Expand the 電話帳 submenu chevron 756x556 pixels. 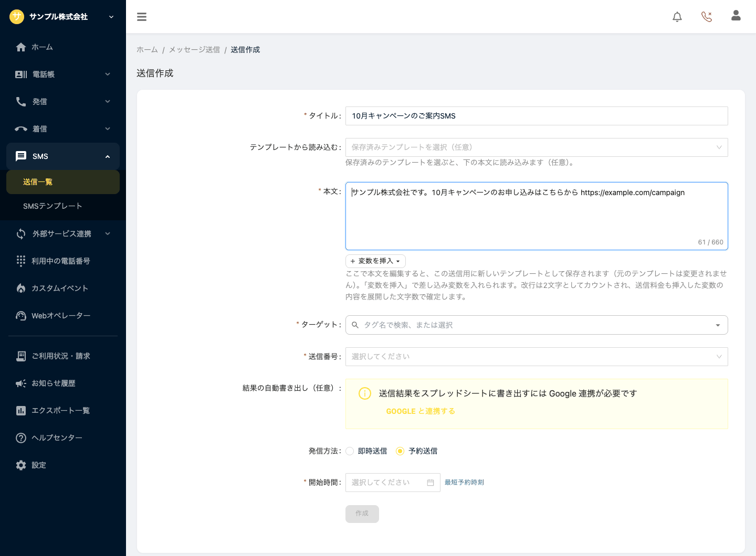tap(108, 74)
